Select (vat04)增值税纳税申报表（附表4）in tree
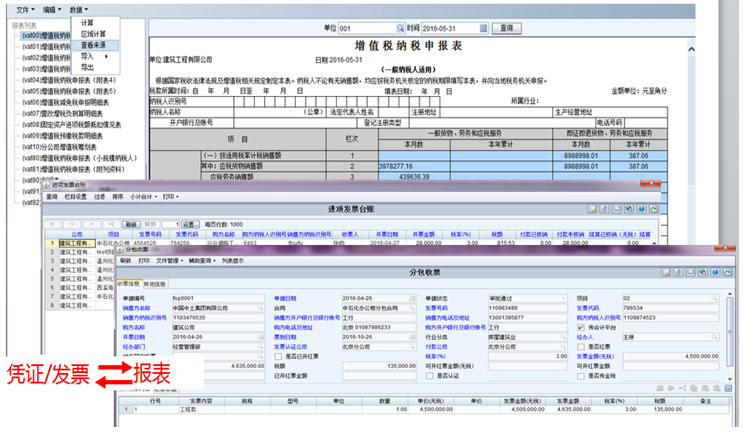The height and width of the screenshot is (433, 747). click(x=69, y=80)
